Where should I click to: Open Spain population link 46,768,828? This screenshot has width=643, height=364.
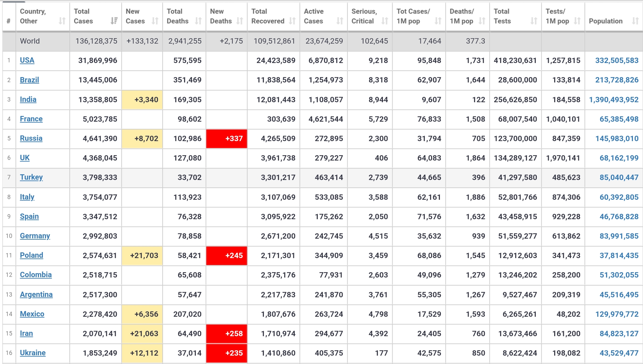pos(619,217)
